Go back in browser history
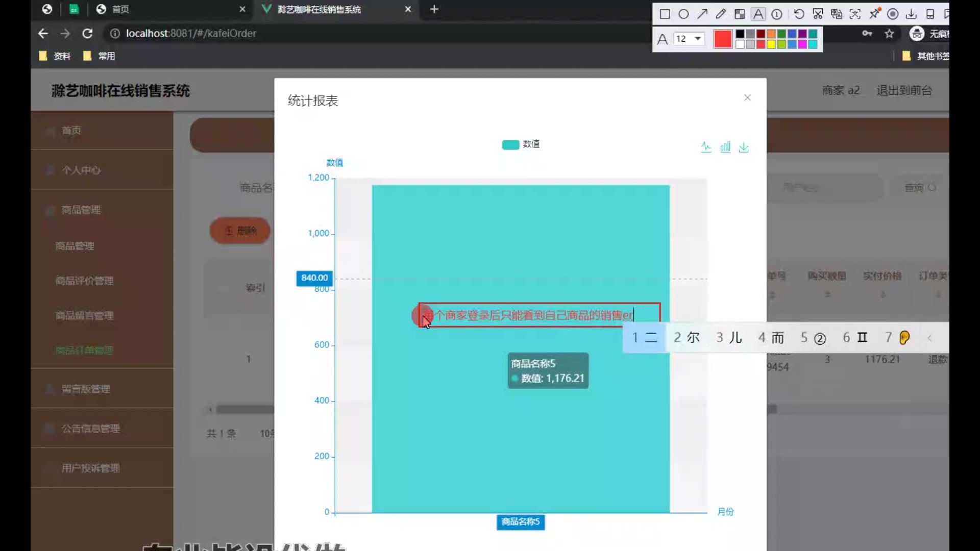Image resolution: width=980 pixels, height=551 pixels. point(43,34)
